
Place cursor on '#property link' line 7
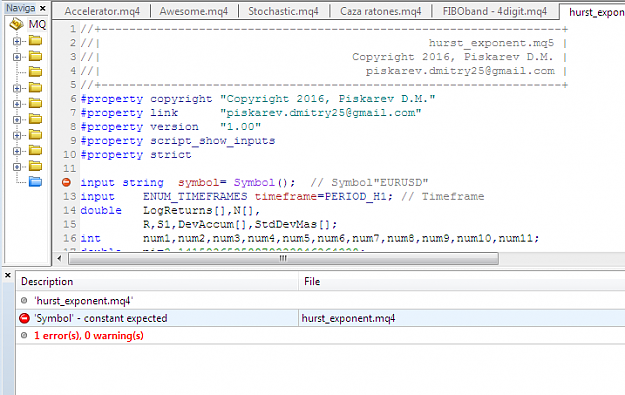(x=251, y=113)
